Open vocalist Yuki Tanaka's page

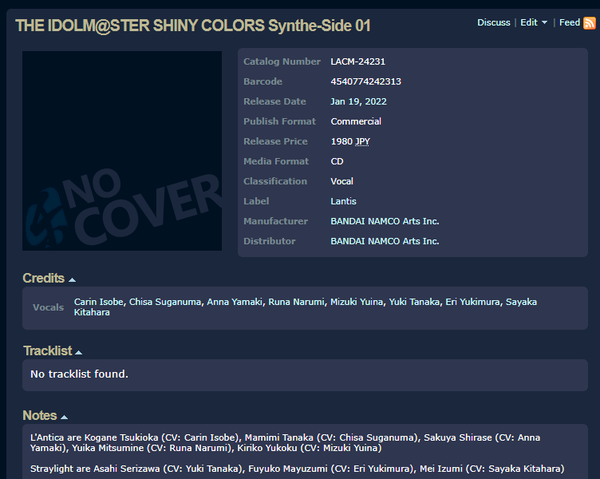(x=414, y=302)
